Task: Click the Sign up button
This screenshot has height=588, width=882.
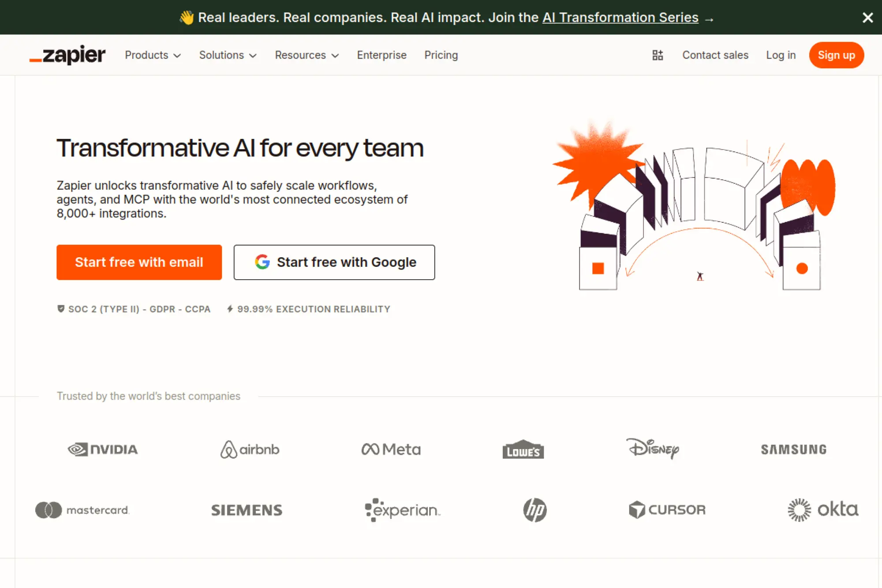Action: 836,55
